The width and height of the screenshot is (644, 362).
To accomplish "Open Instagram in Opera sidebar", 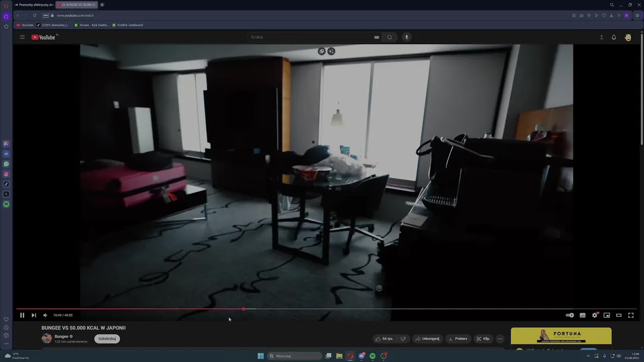I will (6, 174).
